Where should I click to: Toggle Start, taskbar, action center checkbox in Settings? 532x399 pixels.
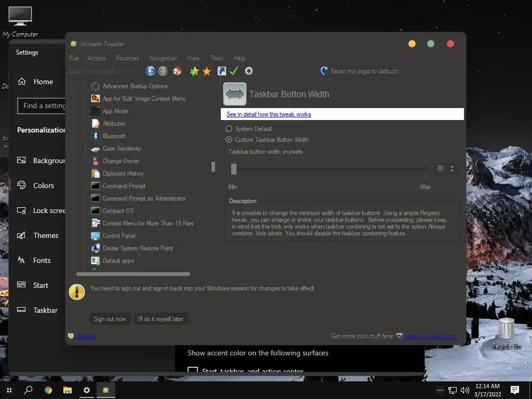click(193, 370)
